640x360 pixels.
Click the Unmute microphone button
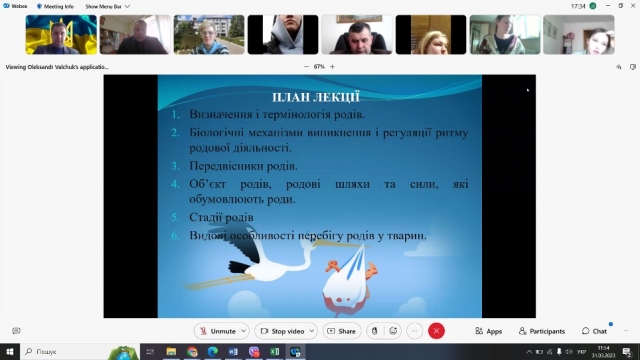pos(218,331)
